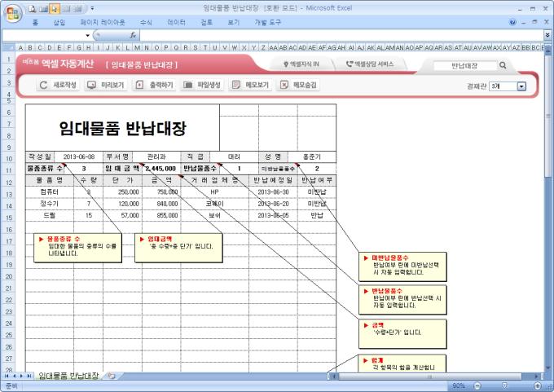Viewport: 554px width, 392px height.
Task: Click the 파일생성 button
Action: click(202, 86)
